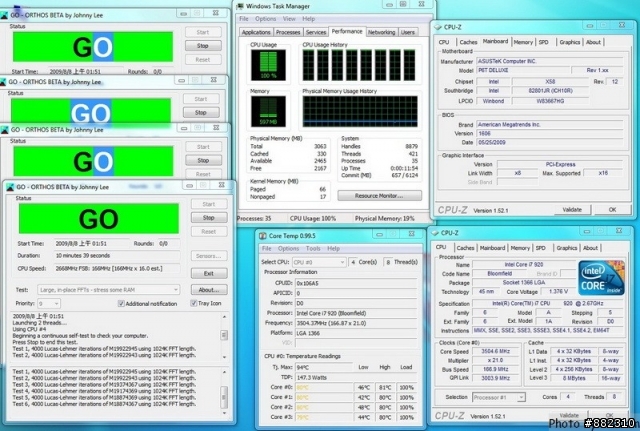Open the File menu in Task Manager
640x431 pixels.
coord(244,19)
